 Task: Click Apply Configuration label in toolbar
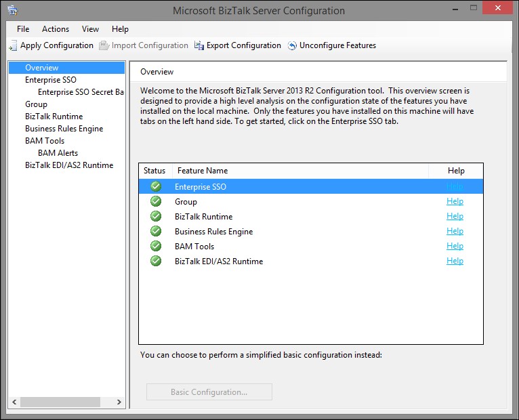click(x=57, y=45)
